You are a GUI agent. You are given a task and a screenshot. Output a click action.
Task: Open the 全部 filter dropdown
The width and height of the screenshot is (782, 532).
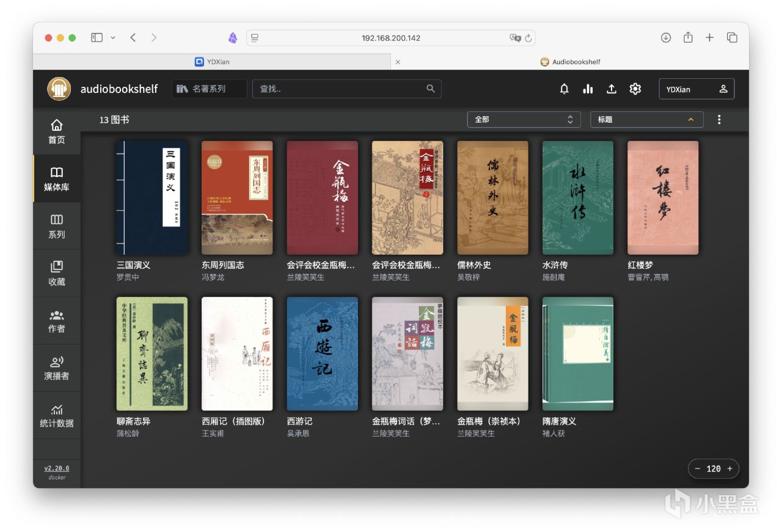click(524, 120)
